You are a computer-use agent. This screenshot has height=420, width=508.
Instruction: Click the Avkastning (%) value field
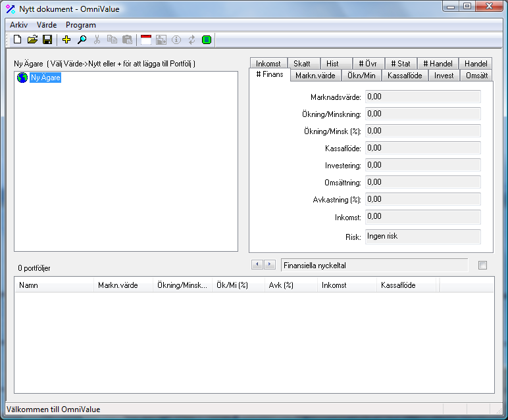pos(423,200)
